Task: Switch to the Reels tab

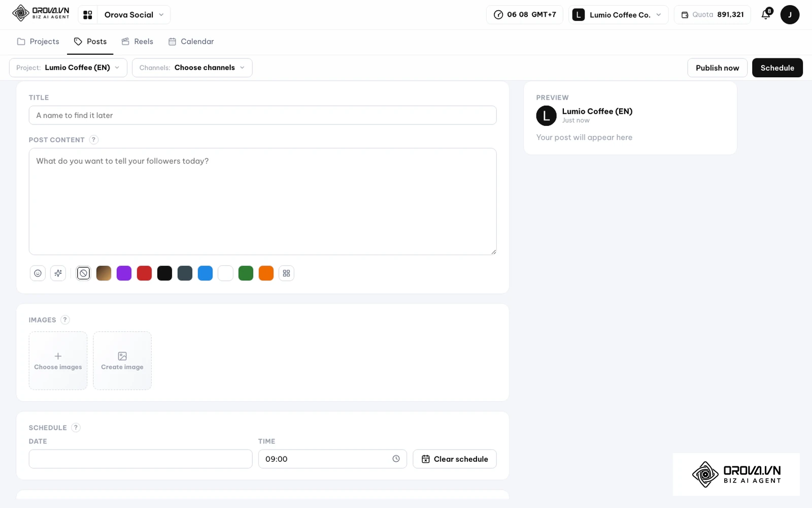Action: point(137,42)
